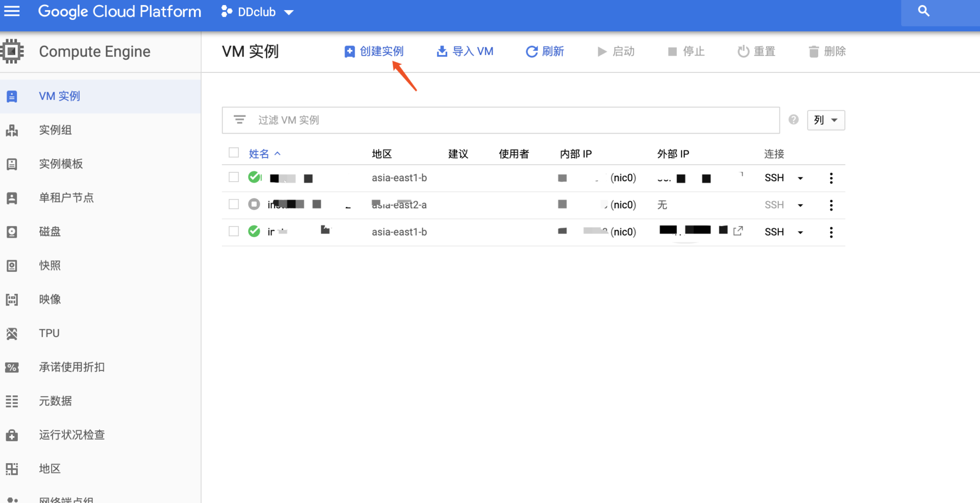Image resolution: width=980 pixels, height=503 pixels.
Task: Open more options menu for last row
Action: tap(831, 232)
